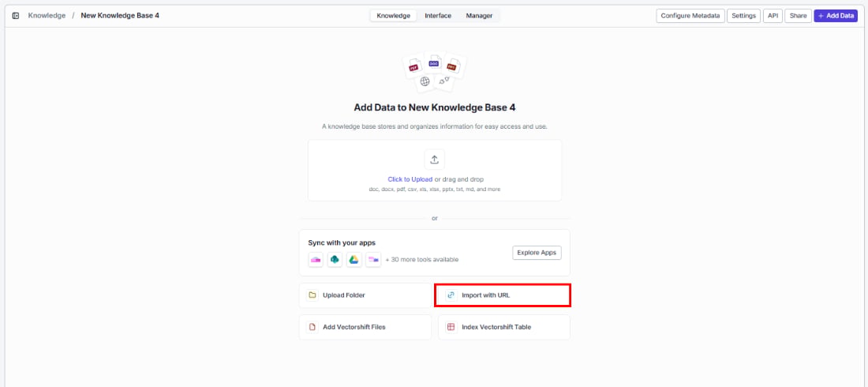Click the Import with URL link icon
The height and width of the screenshot is (387, 868).
tap(451, 295)
